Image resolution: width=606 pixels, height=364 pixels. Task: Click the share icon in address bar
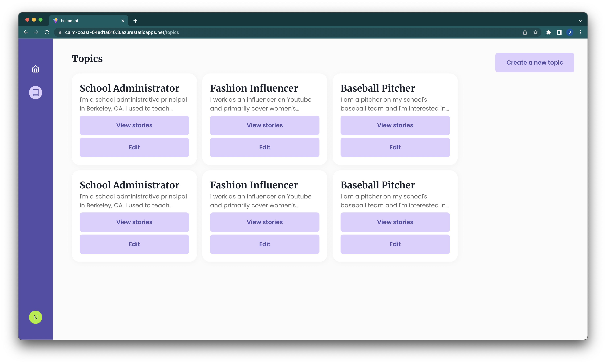(x=525, y=32)
